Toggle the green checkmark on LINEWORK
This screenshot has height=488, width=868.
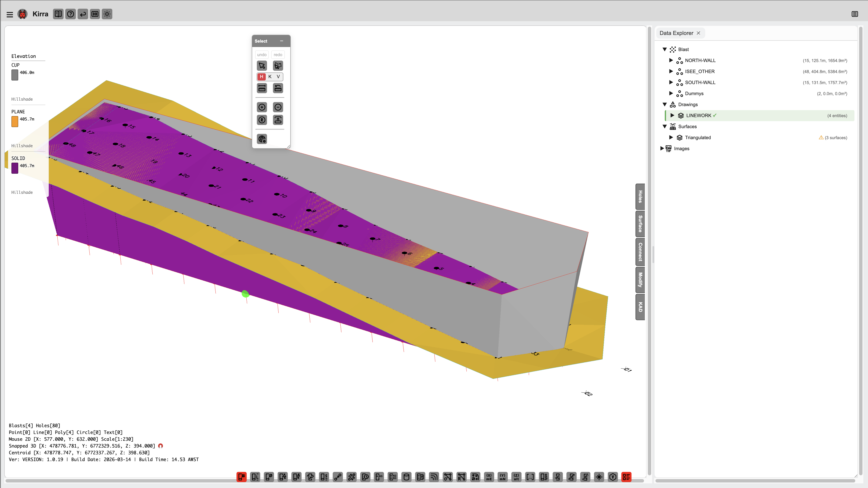point(715,115)
